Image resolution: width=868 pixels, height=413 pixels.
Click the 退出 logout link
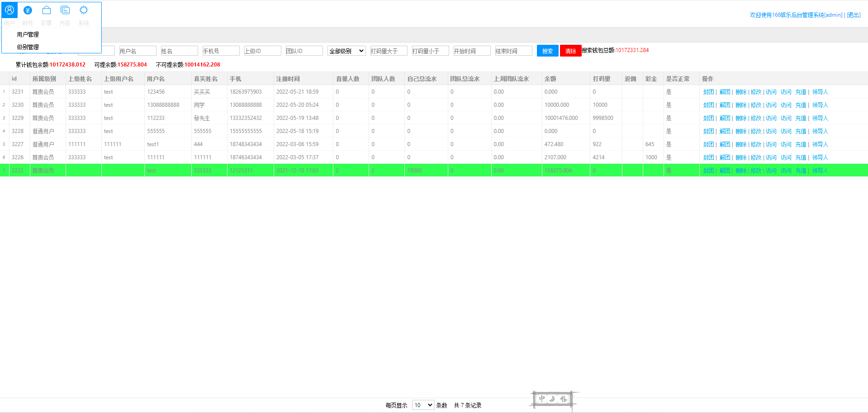(x=854, y=15)
